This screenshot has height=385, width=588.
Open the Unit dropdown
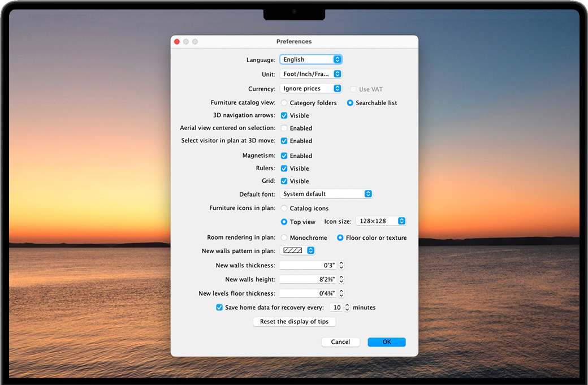click(x=311, y=74)
